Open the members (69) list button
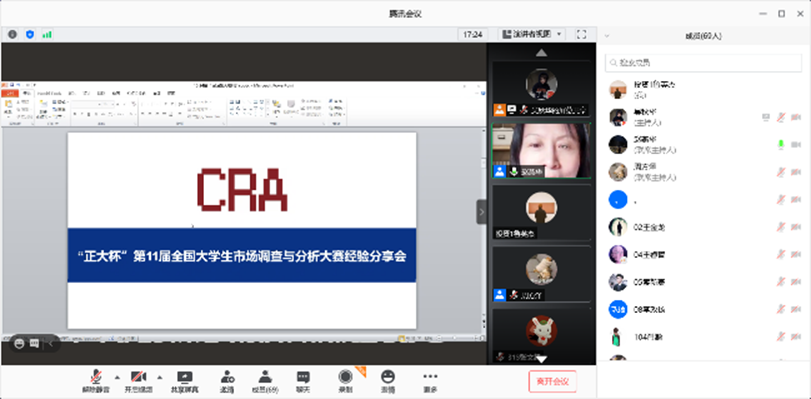The width and height of the screenshot is (811, 399). (x=265, y=381)
